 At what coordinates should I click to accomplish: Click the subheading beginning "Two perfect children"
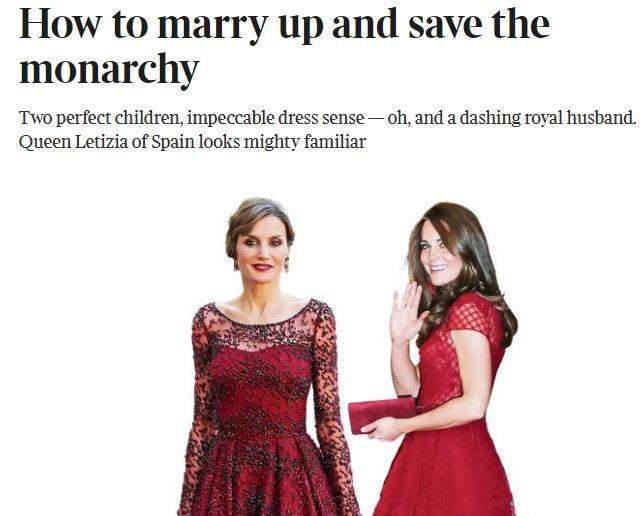click(x=328, y=130)
